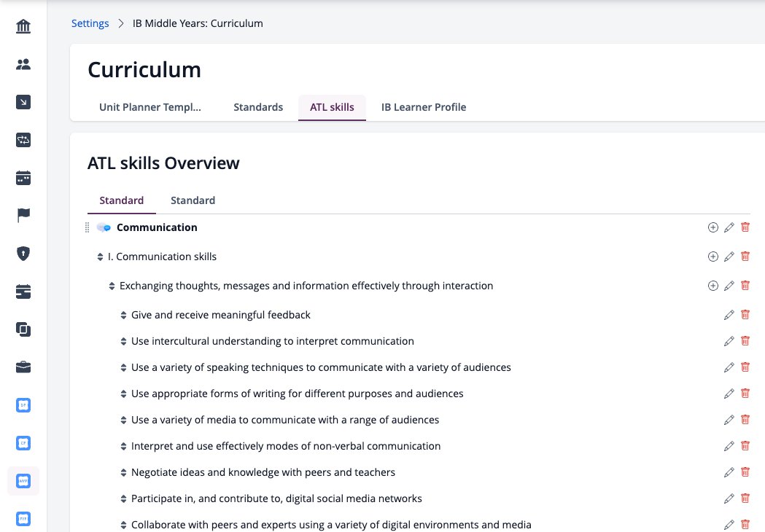Delete Negotiate ideas and knowledge skill
This screenshot has height=532, width=765.
[745, 472]
